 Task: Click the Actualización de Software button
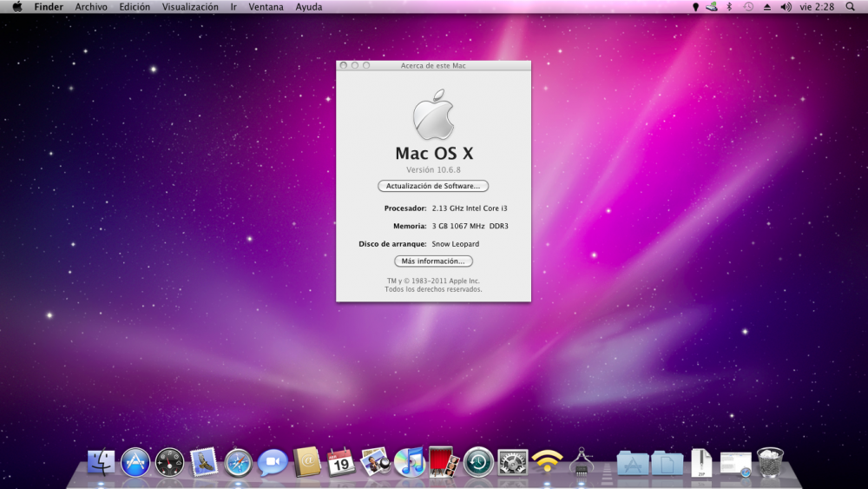[433, 186]
